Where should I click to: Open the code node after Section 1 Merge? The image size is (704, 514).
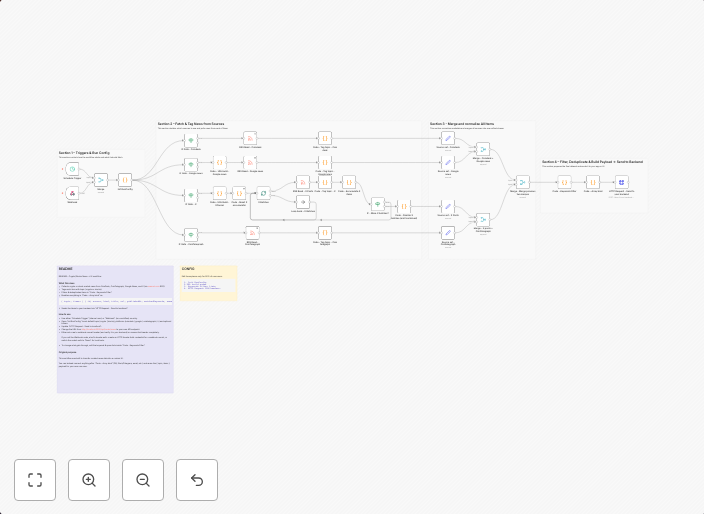pos(125,180)
